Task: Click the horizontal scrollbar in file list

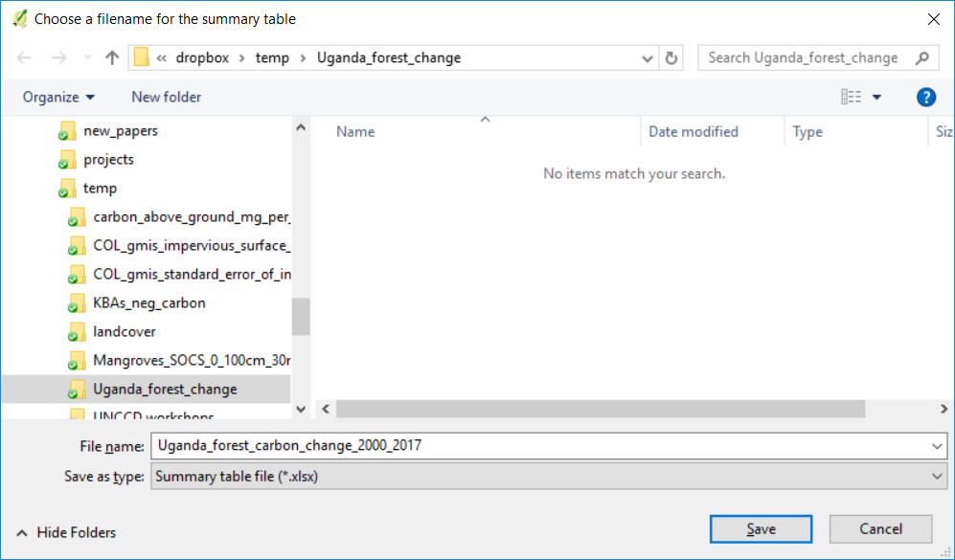Action: click(x=601, y=409)
